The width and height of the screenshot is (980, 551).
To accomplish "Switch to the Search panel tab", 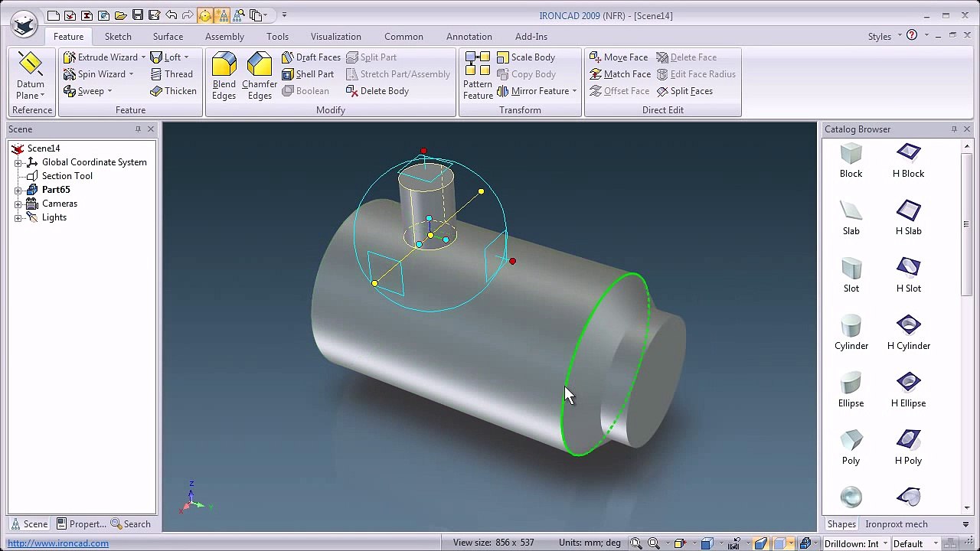I will (130, 524).
